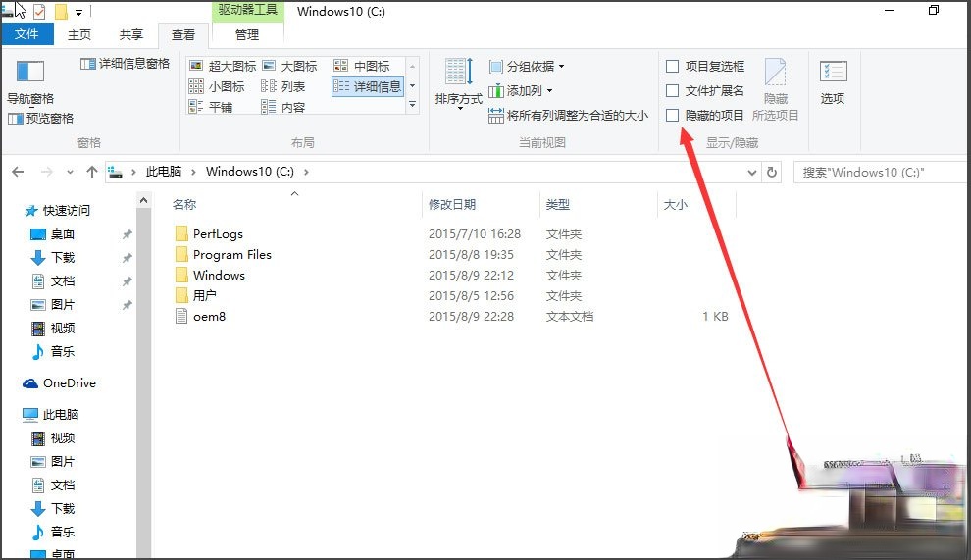Viewport: 971px width, 560px height.
Task: Click Windows10 (C:) breadcrumb in address bar
Action: [249, 172]
